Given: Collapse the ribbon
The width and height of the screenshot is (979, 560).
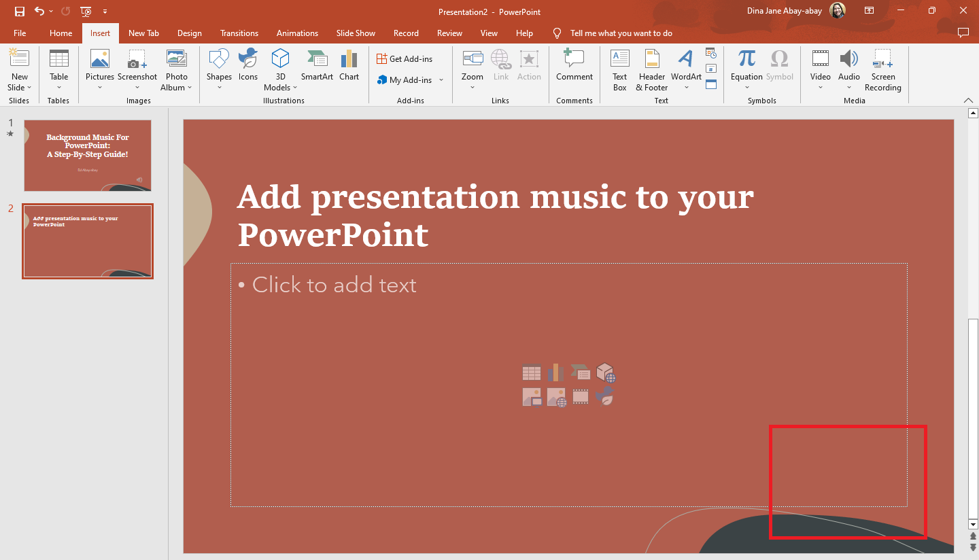Looking at the screenshot, I should tap(968, 100).
